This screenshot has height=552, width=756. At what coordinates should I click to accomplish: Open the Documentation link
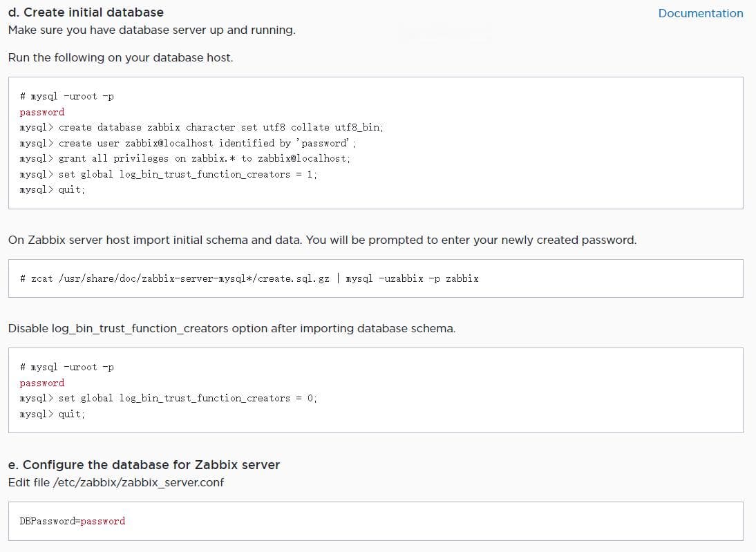point(701,13)
